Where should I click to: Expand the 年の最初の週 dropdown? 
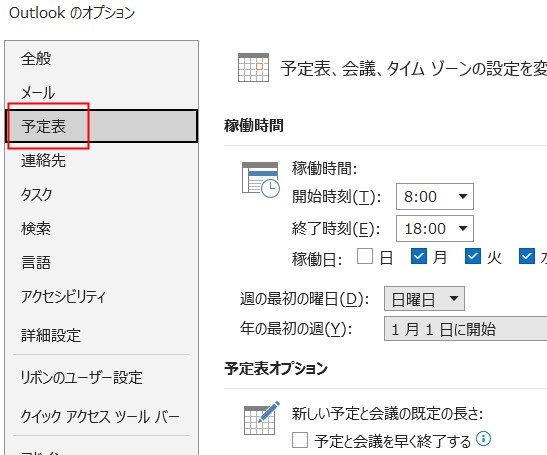point(465,329)
